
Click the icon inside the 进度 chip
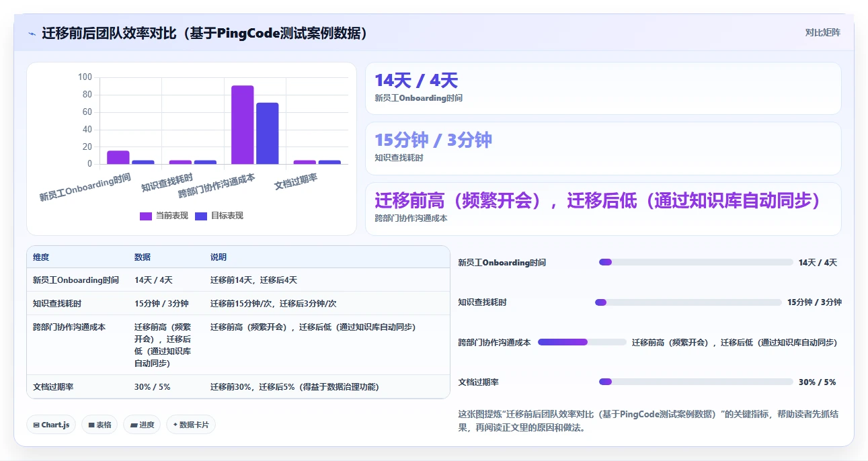134,425
